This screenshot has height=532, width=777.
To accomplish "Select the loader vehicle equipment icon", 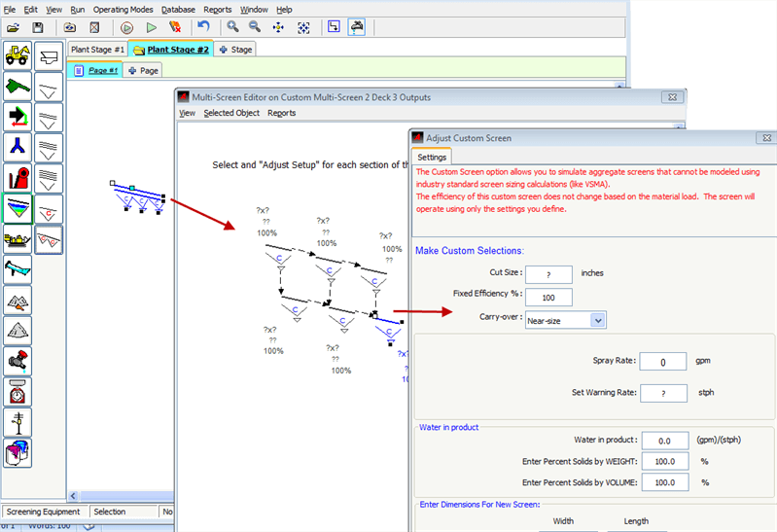I will (x=18, y=55).
